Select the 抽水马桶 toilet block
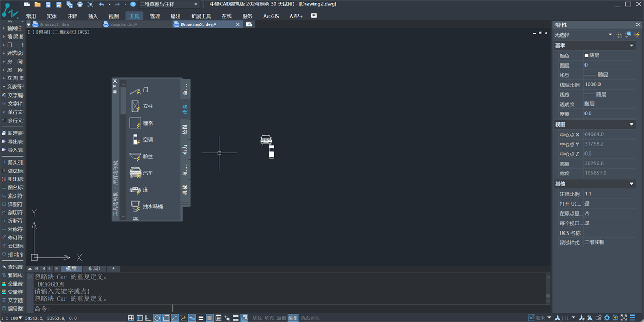The height and width of the screenshot is (322, 644). [146, 206]
